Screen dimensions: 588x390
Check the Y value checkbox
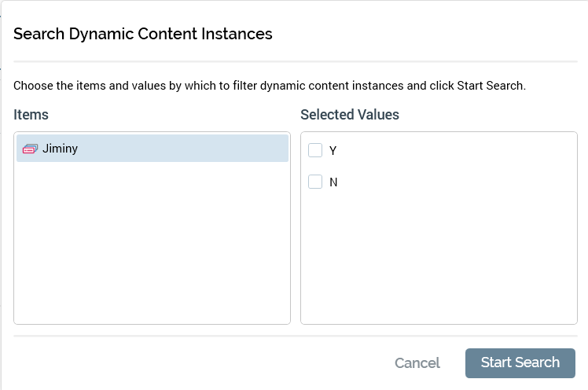coord(315,150)
